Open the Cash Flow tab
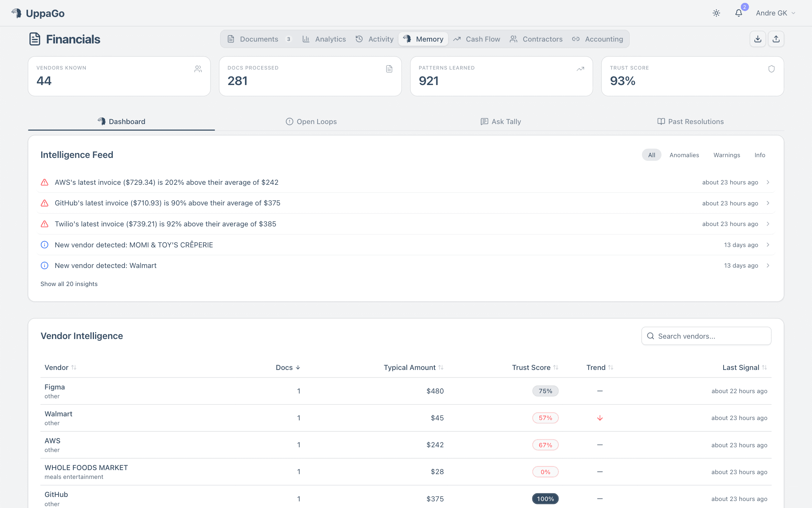This screenshot has height=508, width=812. click(477, 39)
